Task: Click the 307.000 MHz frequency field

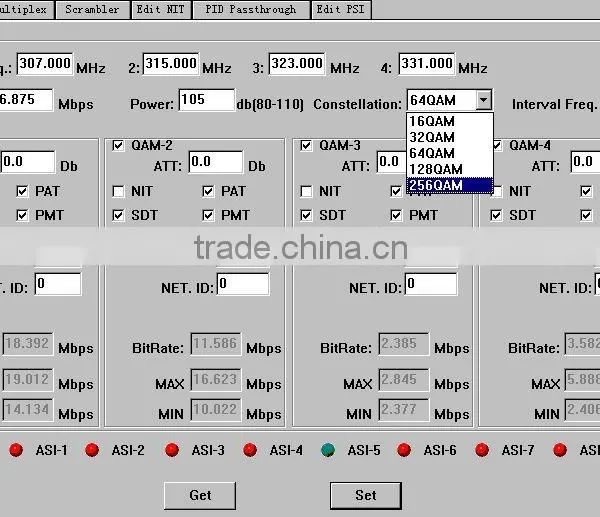Action: pos(45,64)
